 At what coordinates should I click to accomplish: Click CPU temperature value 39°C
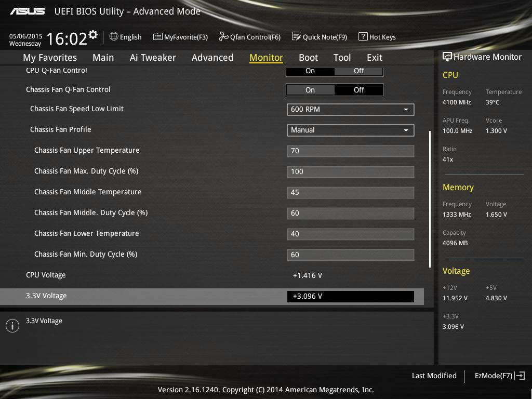[493, 102]
